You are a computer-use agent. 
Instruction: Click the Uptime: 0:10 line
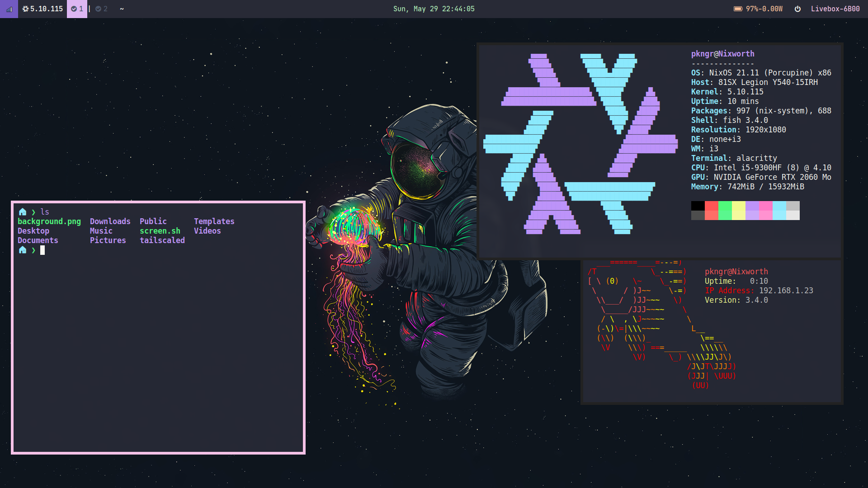tap(736, 281)
